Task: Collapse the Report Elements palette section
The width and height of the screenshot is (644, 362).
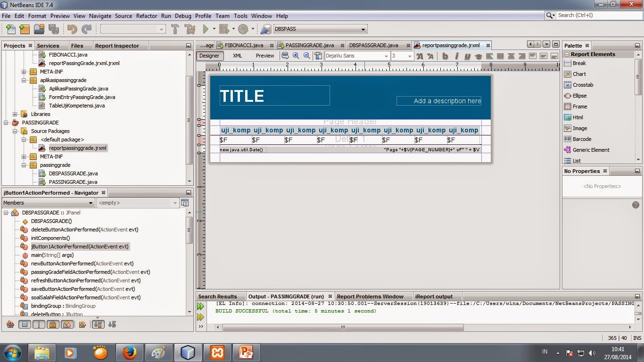Action: pos(567,54)
